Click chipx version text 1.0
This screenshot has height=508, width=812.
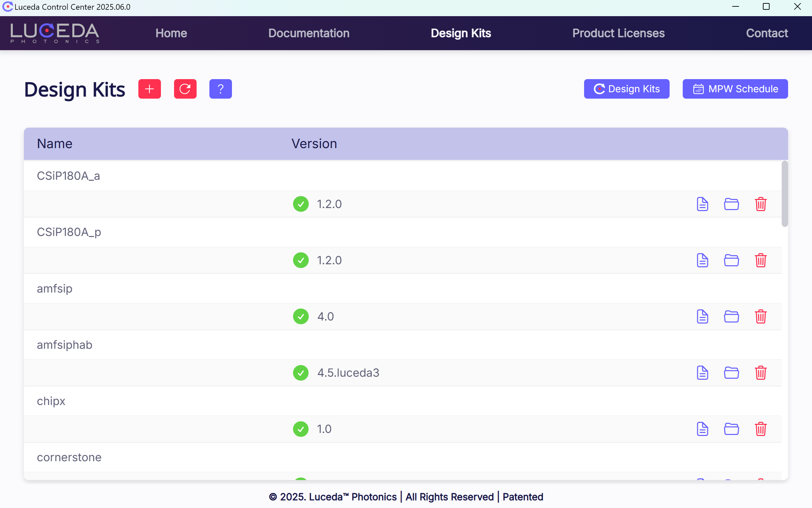[324, 429]
